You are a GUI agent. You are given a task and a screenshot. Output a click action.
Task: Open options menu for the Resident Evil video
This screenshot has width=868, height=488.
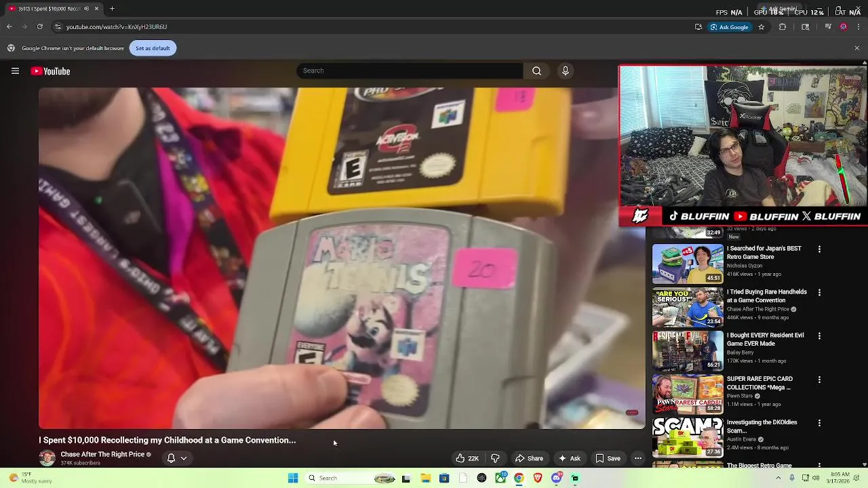pyautogui.click(x=819, y=336)
